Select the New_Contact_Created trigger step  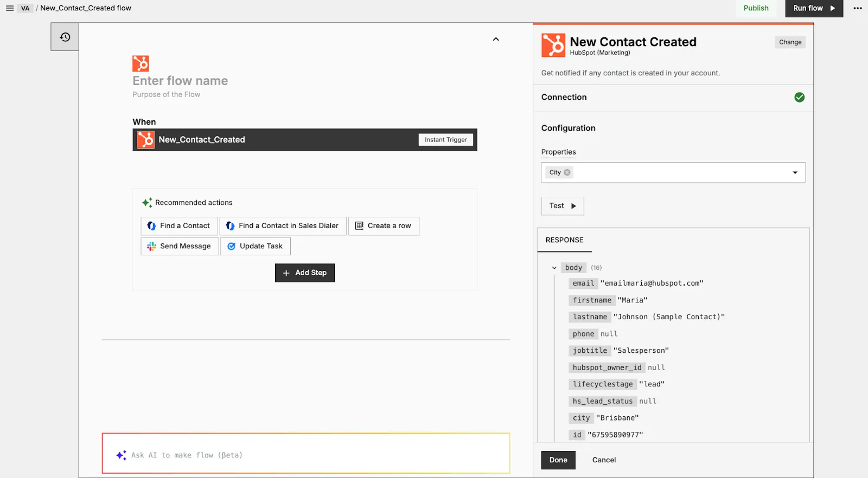tap(305, 140)
